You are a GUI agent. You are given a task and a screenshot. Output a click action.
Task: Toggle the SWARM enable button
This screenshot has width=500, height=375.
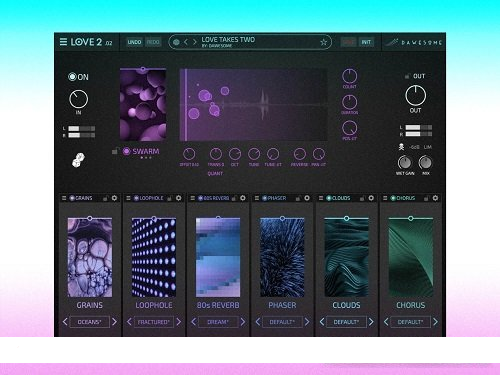click(x=126, y=151)
